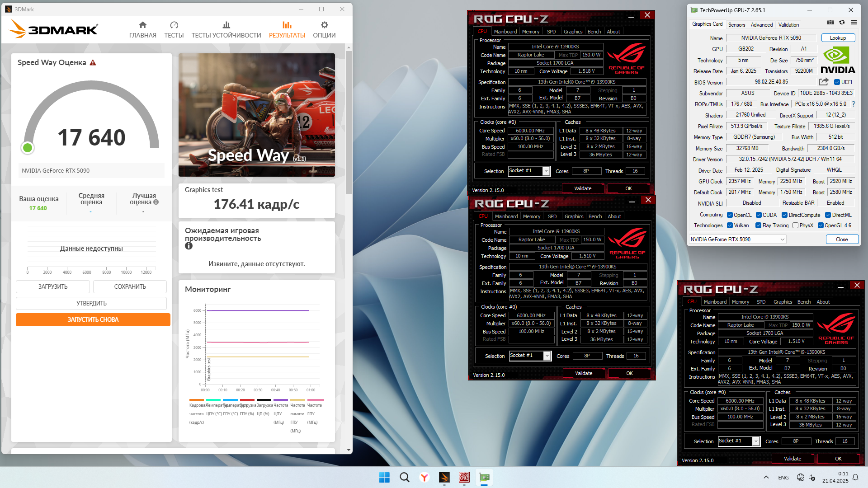Open the GPU-Z hamburger menu

coord(854,22)
